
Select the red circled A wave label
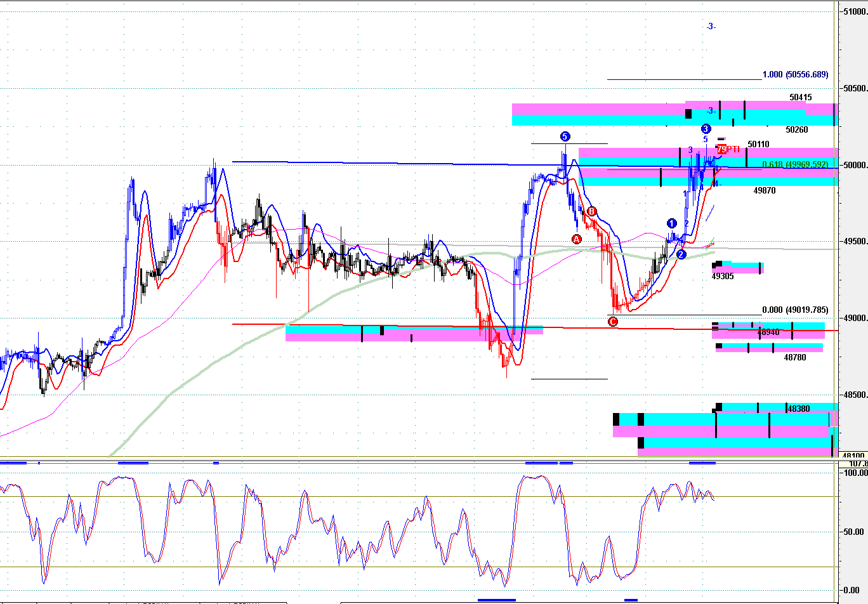point(577,239)
